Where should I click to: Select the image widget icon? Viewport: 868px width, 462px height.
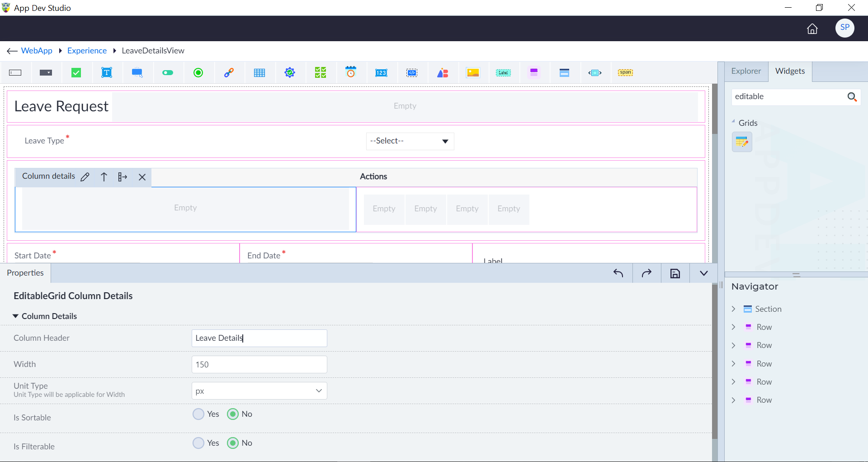[x=473, y=73]
